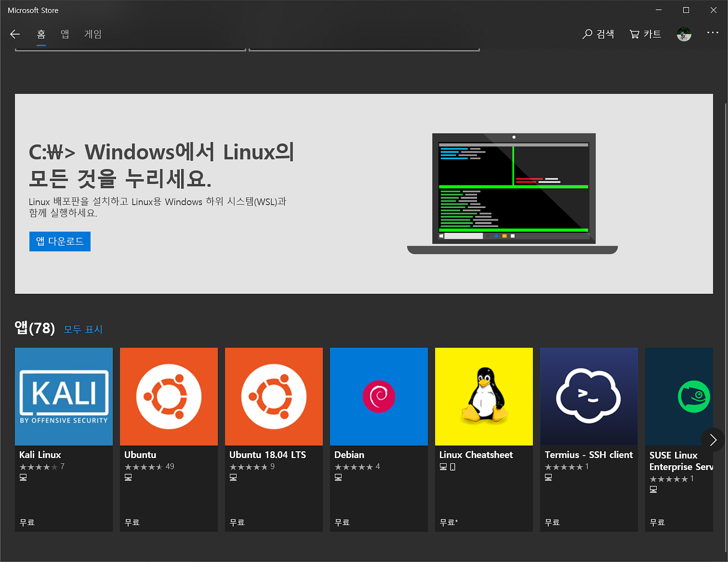Image resolution: width=728 pixels, height=562 pixels.
Task: Click the 무료 price under Termius
Action: point(552,522)
